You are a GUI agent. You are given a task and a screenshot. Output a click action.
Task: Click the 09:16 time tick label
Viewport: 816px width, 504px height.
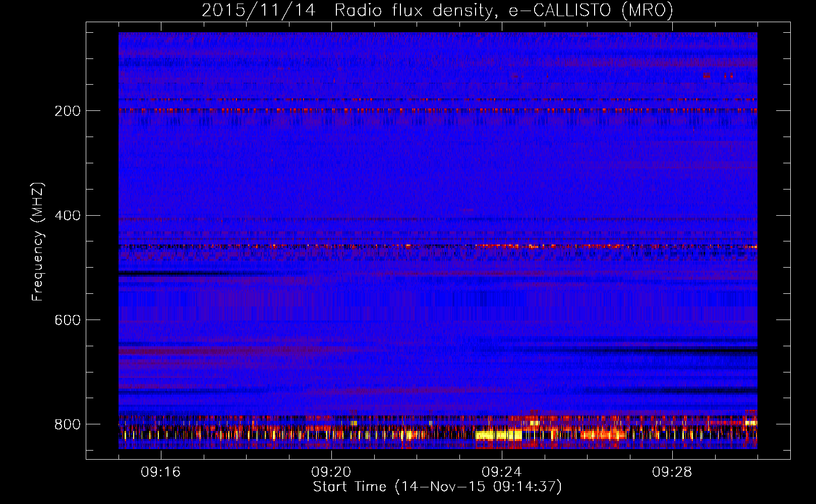tap(161, 472)
